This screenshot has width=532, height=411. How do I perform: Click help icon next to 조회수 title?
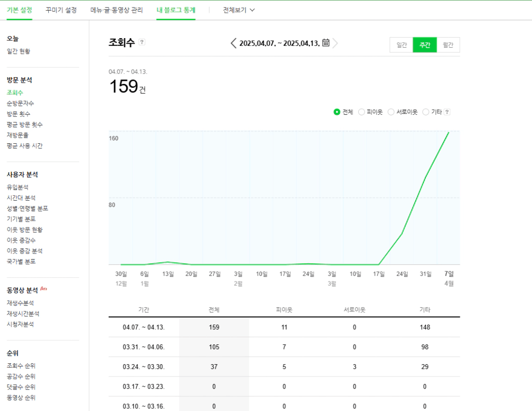point(142,42)
